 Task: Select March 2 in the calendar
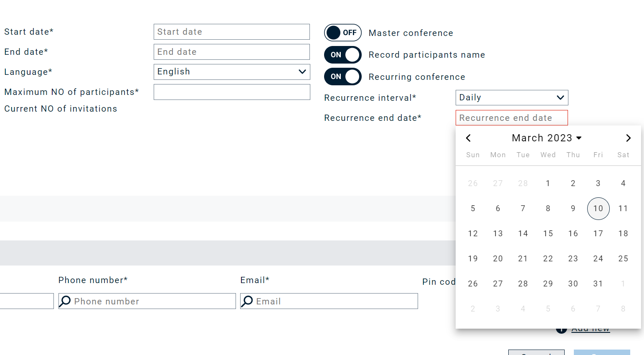coord(573,184)
